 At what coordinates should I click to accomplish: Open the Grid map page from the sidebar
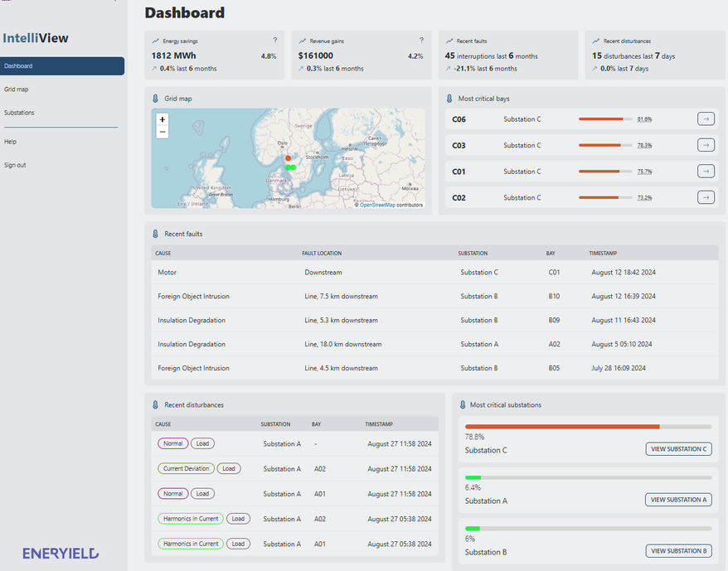pos(15,89)
